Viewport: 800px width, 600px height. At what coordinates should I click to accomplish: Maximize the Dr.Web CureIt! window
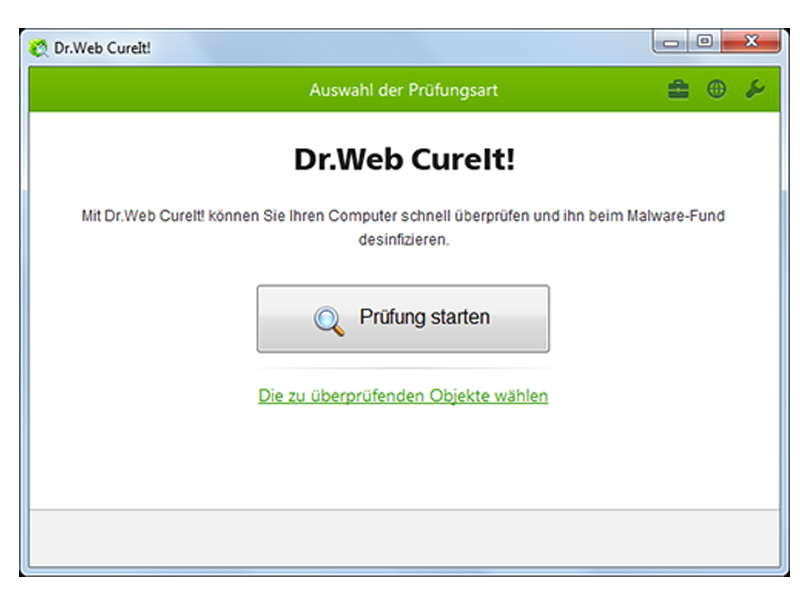[x=705, y=41]
